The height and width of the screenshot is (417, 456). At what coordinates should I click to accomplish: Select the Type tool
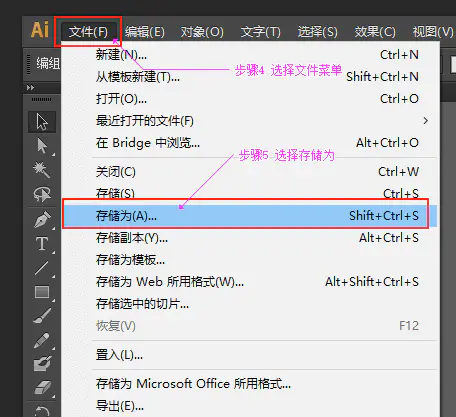[42, 244]
